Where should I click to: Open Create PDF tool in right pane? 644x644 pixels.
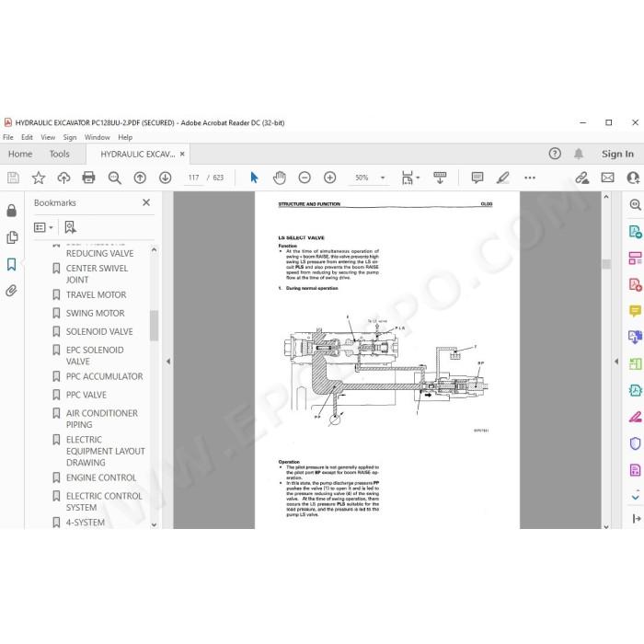(636, 284)
